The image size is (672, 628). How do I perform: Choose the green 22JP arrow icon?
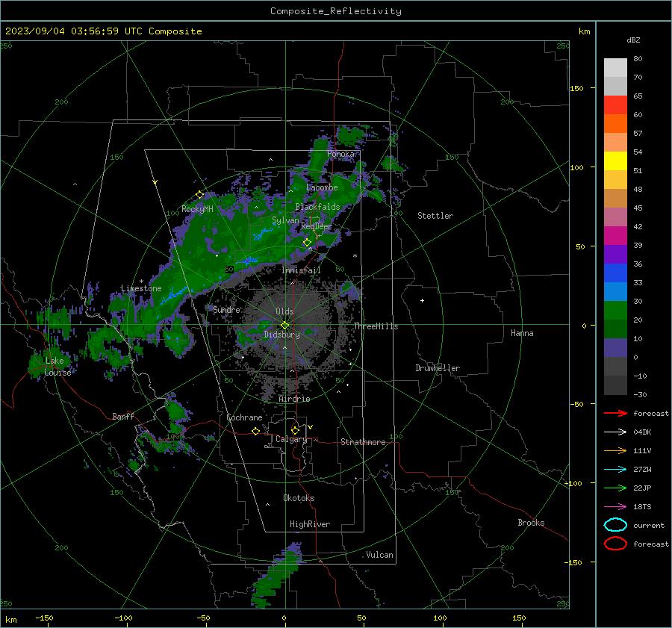pos(615,488)
